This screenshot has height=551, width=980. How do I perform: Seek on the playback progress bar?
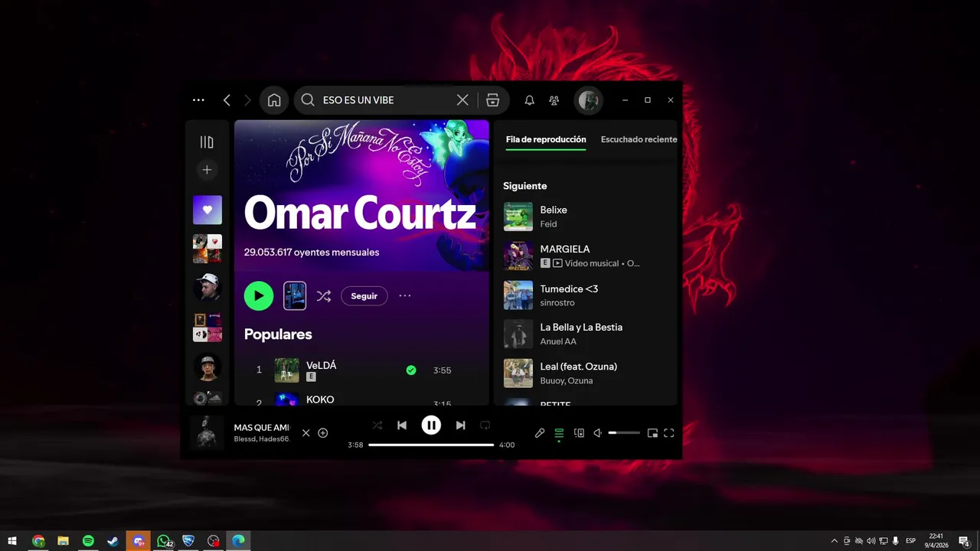coord(431,445)
